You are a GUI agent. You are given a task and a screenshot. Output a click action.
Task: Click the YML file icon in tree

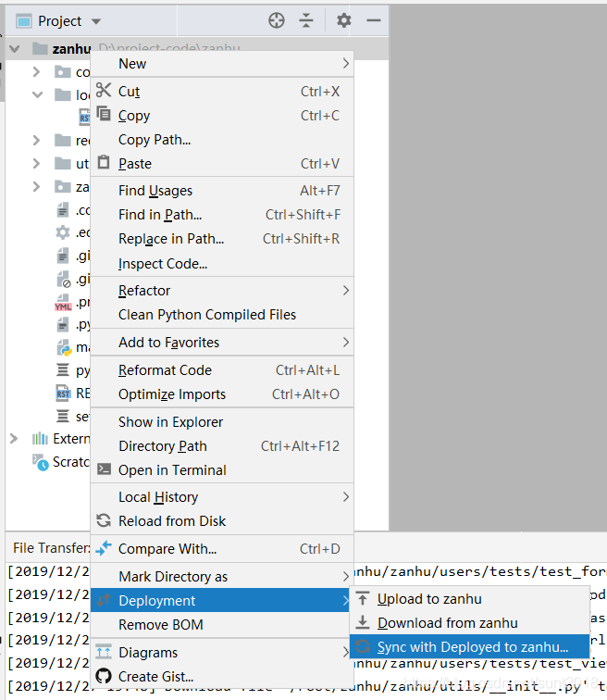(x=63, y=303)
